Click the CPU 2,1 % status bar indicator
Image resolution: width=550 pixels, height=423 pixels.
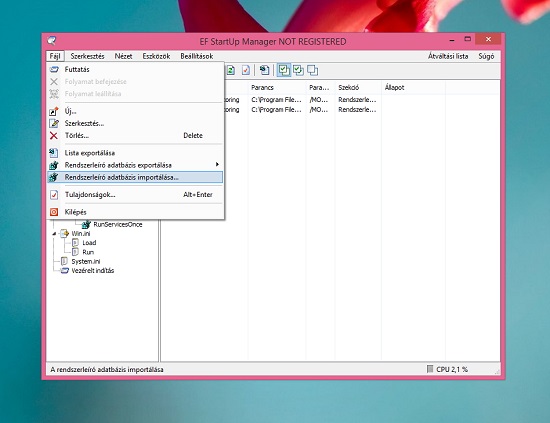click(x=452, y=369)
